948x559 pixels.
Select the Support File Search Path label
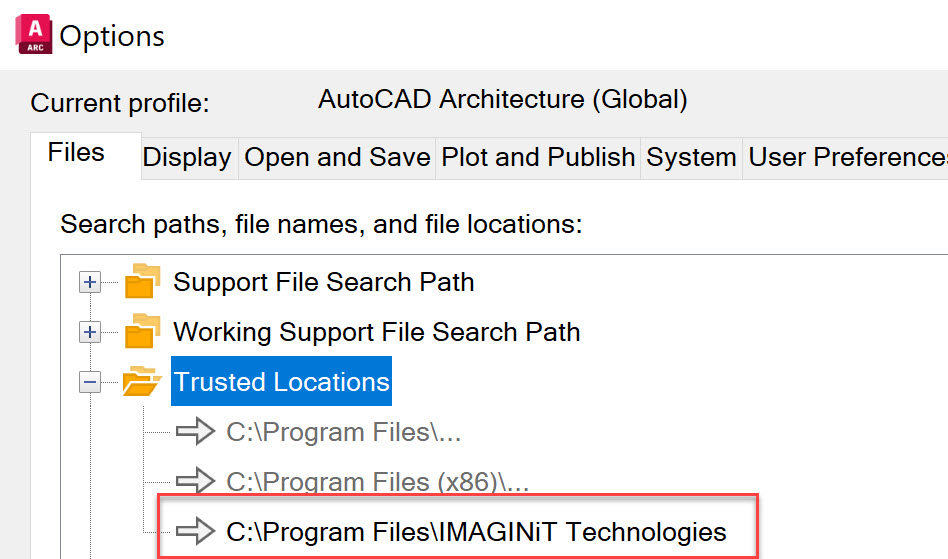point(323,282)
